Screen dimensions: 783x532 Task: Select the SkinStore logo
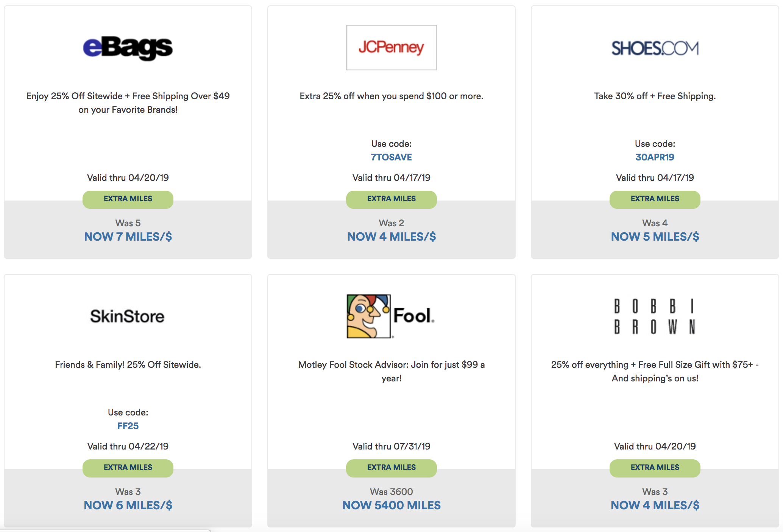pyautogui.click(x=127, y=316)
